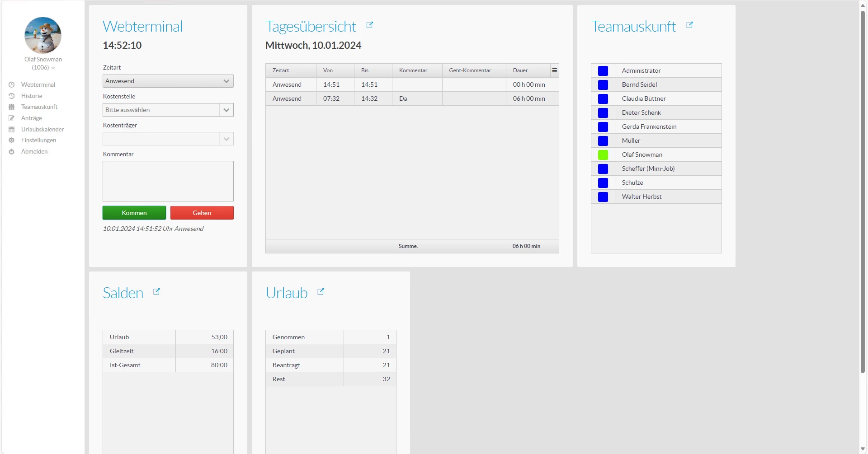Viewport: 868px width, 454px height.
Task: Click the Abmelden power icon
Action: click(x=12, y=152)
